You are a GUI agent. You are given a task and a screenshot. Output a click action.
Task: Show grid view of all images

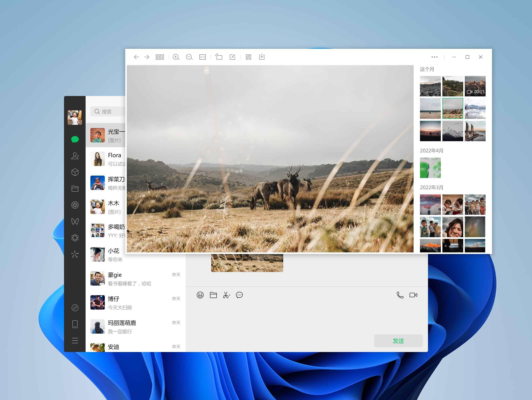(x=160, y=57)
